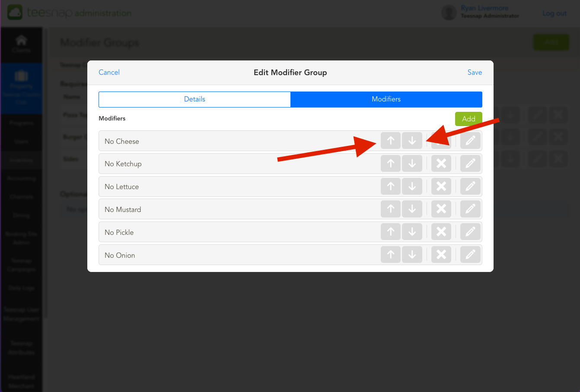Delete the No Lettuce modifier
The height and width of the screenshot is (392, 580).
[441, 186]
